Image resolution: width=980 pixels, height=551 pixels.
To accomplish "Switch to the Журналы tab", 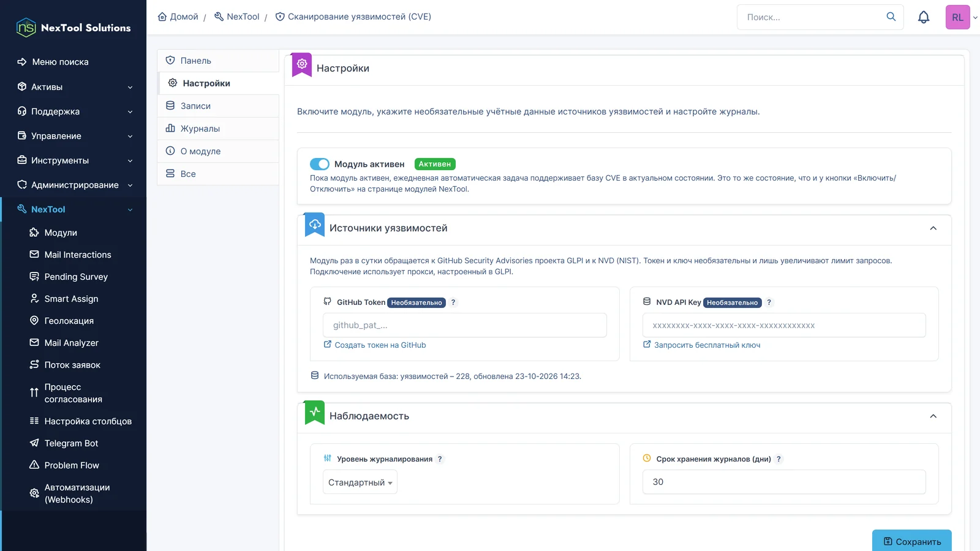I will (x=218, y=129).
